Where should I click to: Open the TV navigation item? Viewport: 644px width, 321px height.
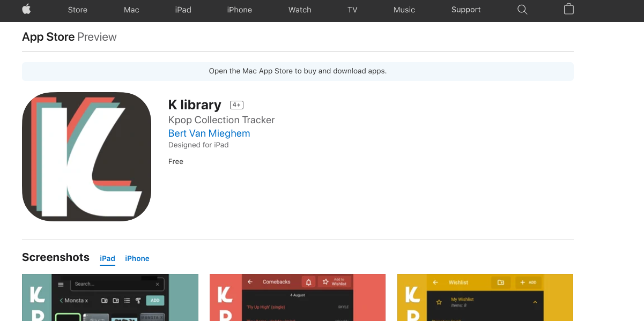tap(352, 10)
